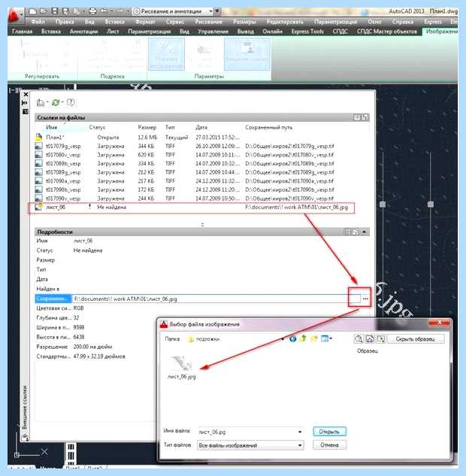
Task: Click the browse ellipsis button for saved path
Action: (365, 299)
